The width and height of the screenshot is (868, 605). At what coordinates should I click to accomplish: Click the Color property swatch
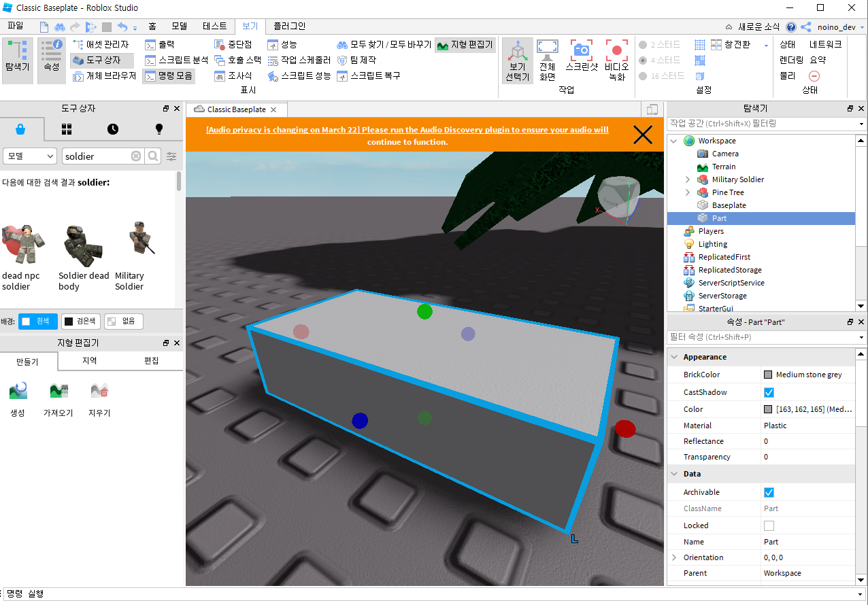tap(768, 409)
